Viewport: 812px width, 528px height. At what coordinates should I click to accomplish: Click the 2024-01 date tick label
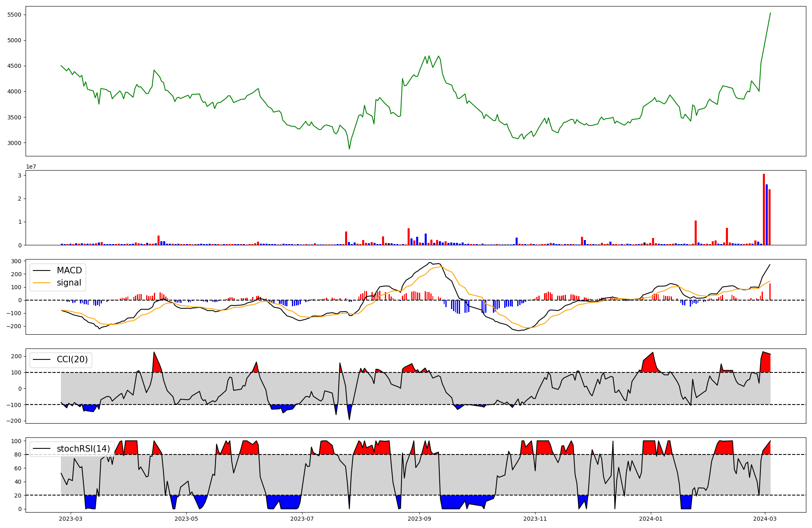click(x=651, y=518)
